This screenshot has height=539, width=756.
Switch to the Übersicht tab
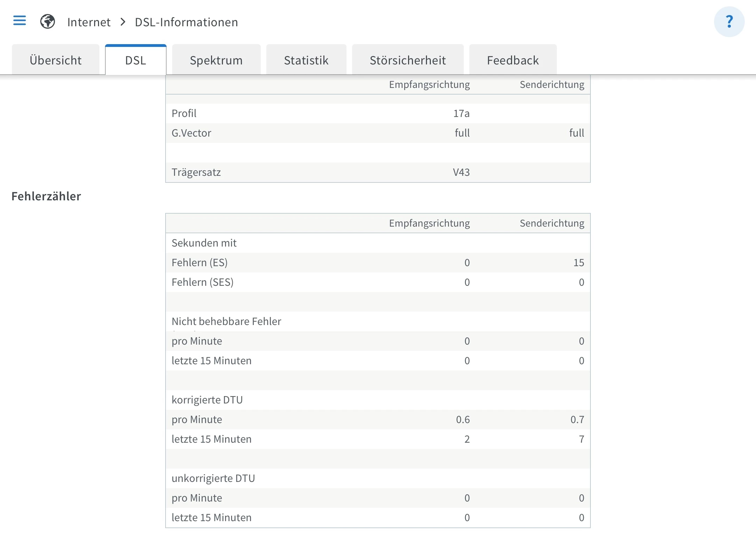tap(56, 60)
